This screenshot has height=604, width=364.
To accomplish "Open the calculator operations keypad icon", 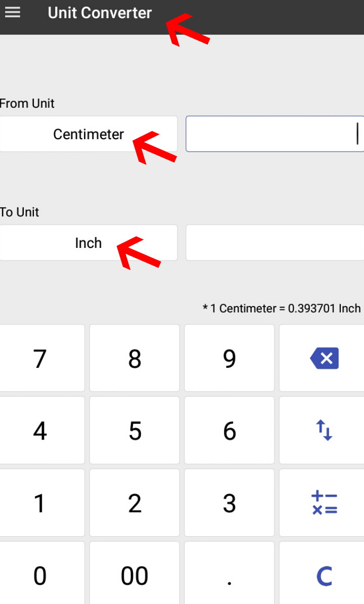I will (324, 503).
